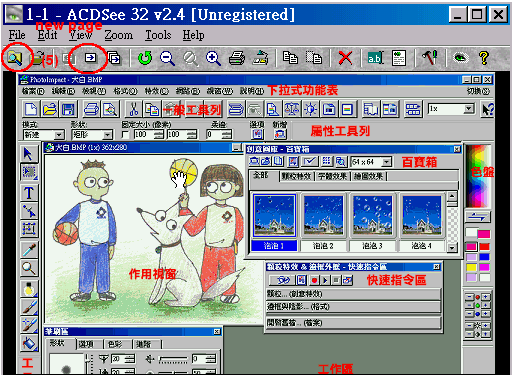This screenshot has height=375, width=512.
Task: Click the red record button in quick command panel
Action: (314, 280)
